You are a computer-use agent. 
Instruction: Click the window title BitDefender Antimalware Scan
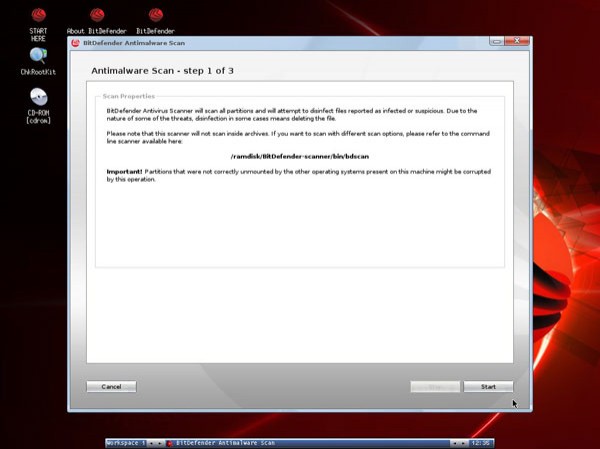pyautogui.click(x=134, y=43)
